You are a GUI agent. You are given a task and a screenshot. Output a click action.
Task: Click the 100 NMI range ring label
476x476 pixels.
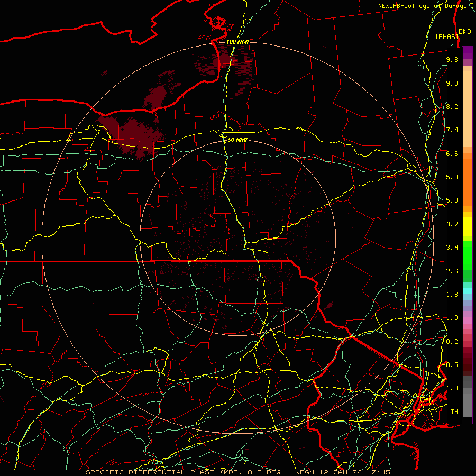pyautogui.click(x=237, y=42)
